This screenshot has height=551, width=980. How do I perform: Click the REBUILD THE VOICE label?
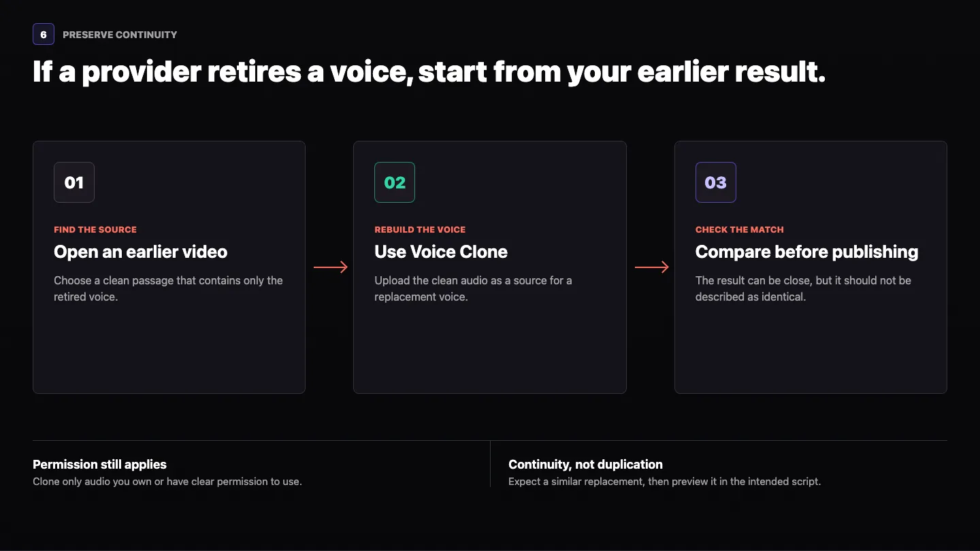[420, 230]
